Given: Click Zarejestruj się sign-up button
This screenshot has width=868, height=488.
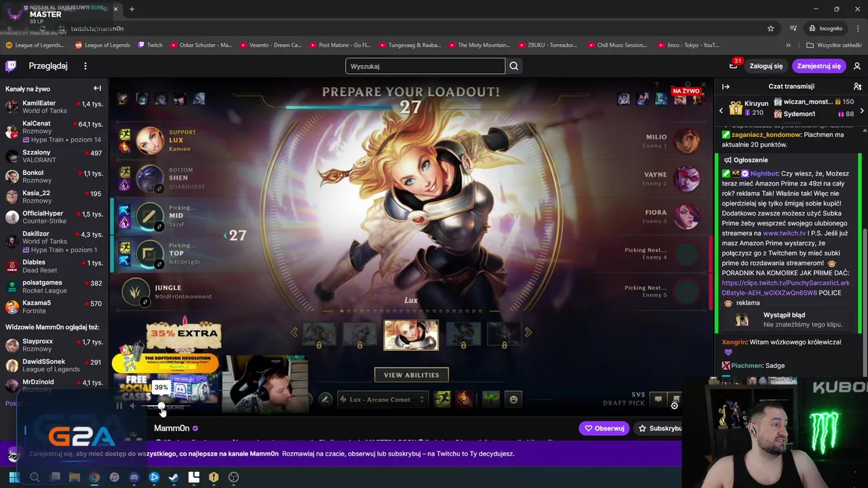Looking at the screenshot, I should point(818,66).
